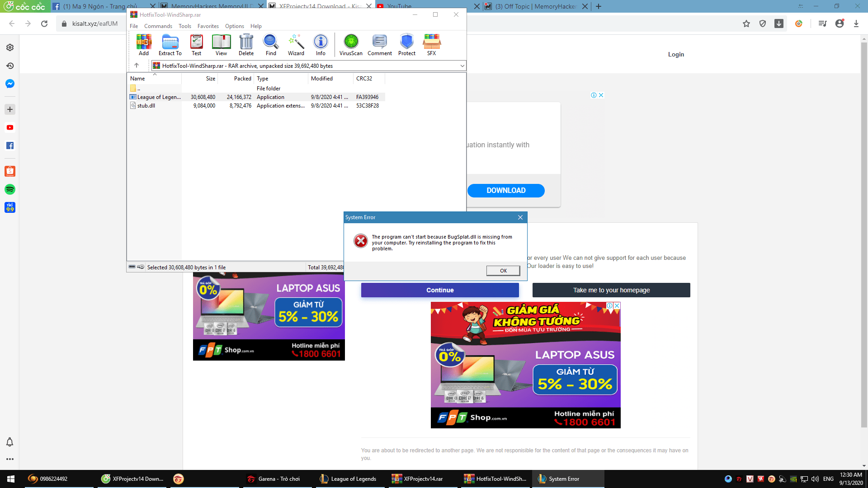Viewport: 868px width, 488px height.
Task: Sort files by Packed column
Action: [236, 79]
